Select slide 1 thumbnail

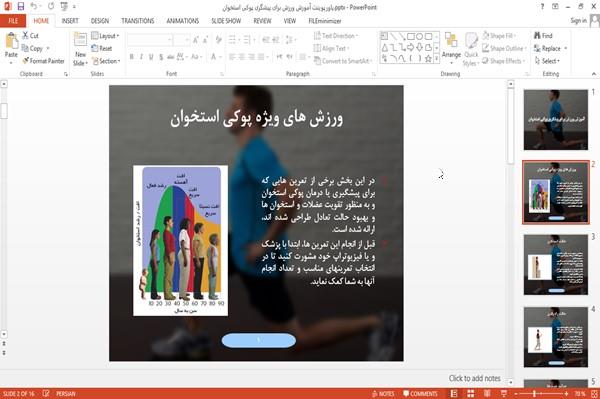556,120
